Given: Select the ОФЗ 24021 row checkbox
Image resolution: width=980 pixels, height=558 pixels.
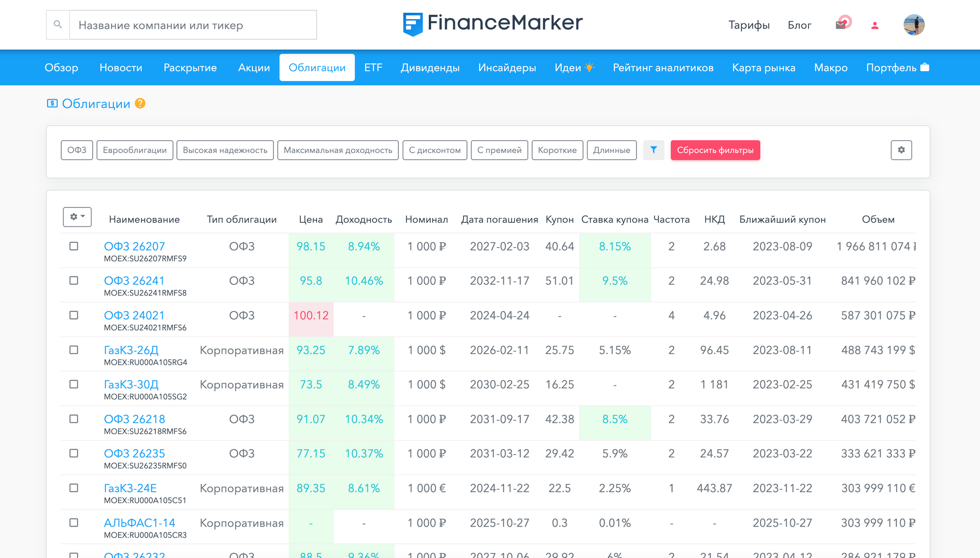Looking at the screenshot, I should (x=74, y=315).
